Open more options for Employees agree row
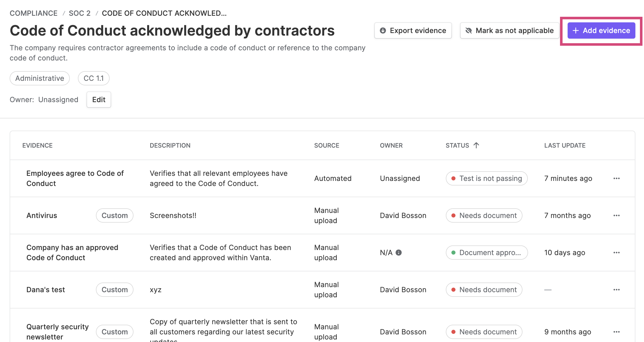This screenshot has height=342, width=644. click(x=616, y=178)
